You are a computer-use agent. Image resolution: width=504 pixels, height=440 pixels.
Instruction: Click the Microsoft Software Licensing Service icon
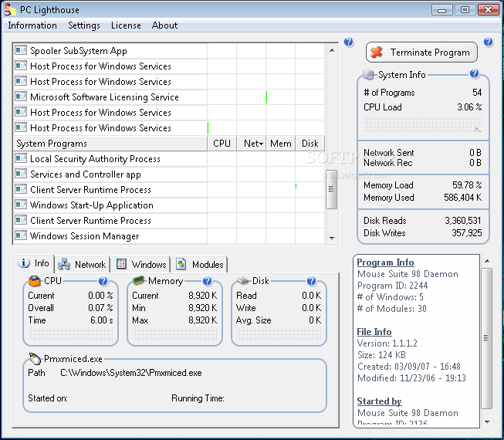coord(21,96)
